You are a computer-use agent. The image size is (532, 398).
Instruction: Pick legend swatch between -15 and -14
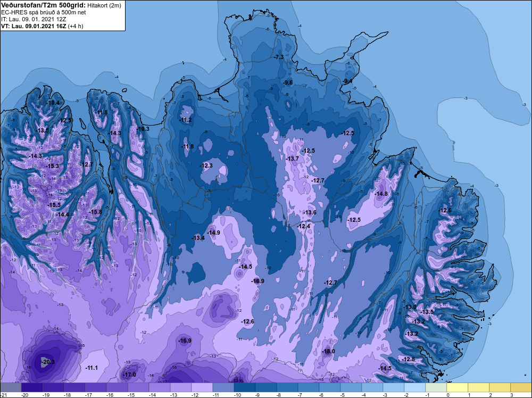pyautogui.click(x=138, y=387)
